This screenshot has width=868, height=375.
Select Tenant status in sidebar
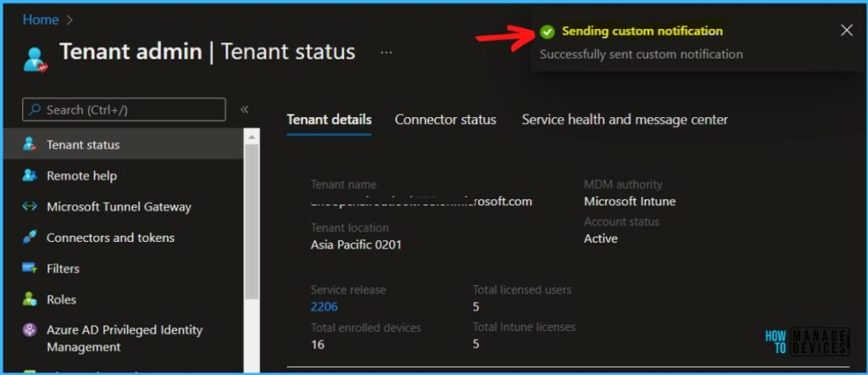pyautogui.click(x=124, y=144)
